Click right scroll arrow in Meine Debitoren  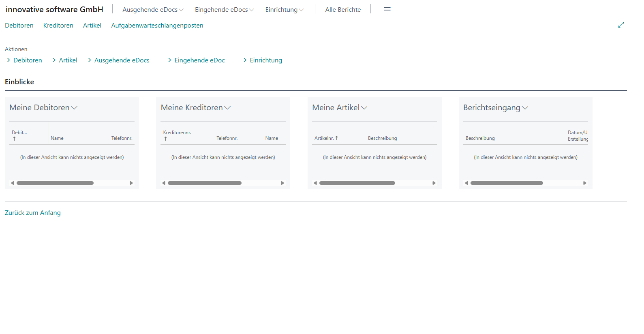point(131,183)
